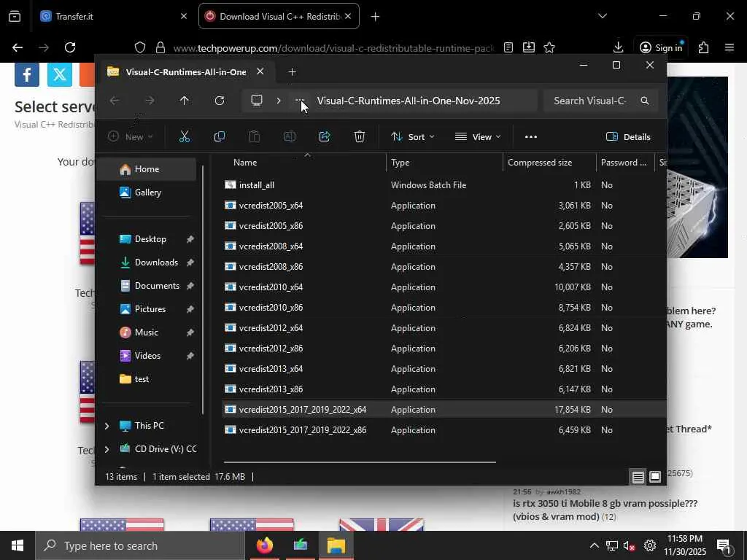The image size is (747, 560).
Task: Click the breadcrumb chevron after the PC icon
Action: click(279, 101)
